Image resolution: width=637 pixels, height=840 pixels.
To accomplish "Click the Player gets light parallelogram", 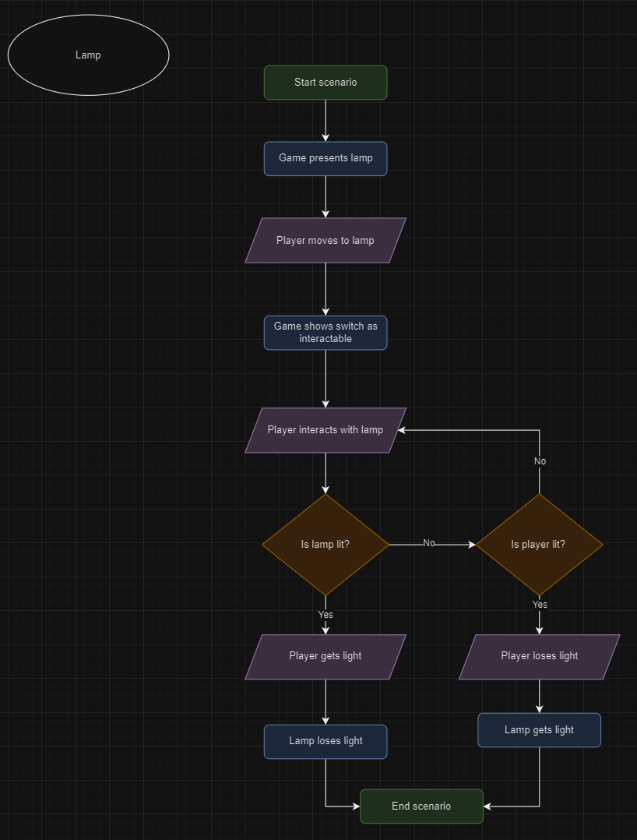I will (x=325, y=656).
